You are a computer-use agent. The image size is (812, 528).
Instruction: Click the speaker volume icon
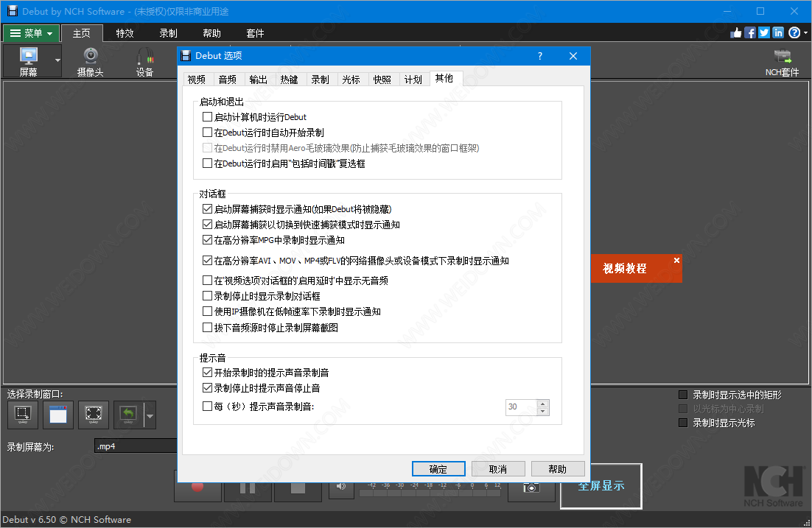click(341, 487)
